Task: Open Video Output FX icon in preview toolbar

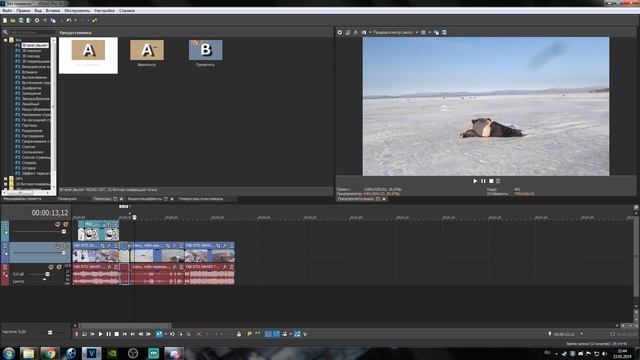Action: (x=356, y=32)
